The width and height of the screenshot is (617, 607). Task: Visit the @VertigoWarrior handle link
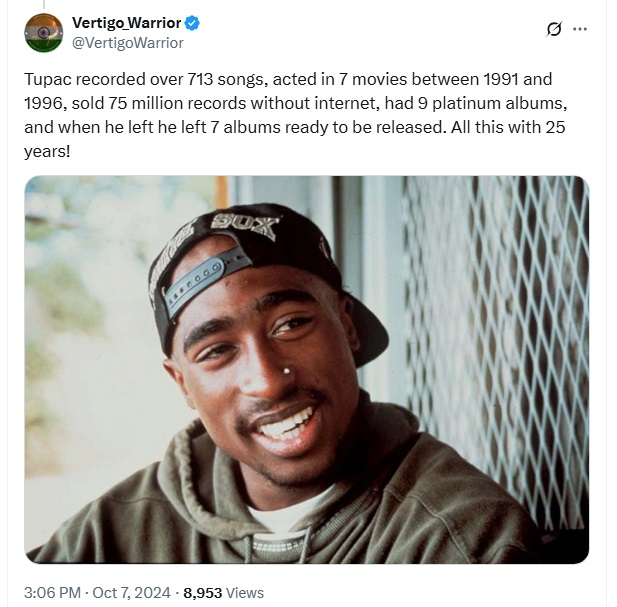pyautogui.click(x=127, y=43)
